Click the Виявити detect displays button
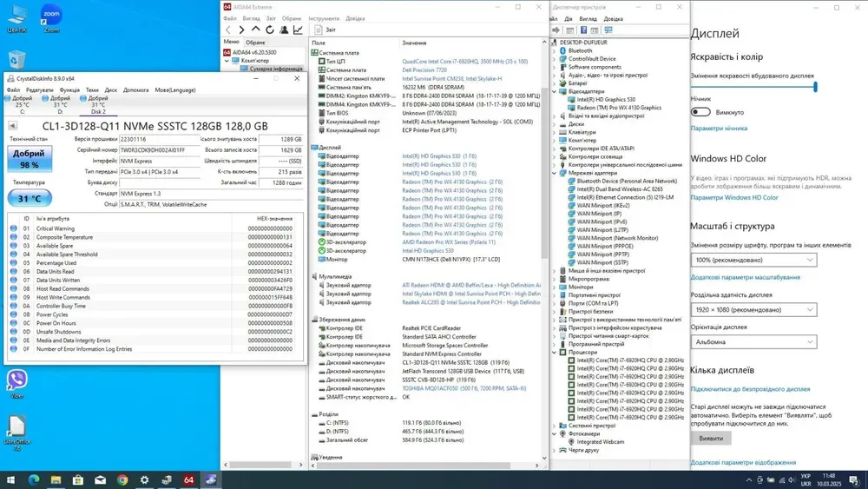Screen dimensions: 868x489 point(710,439)
